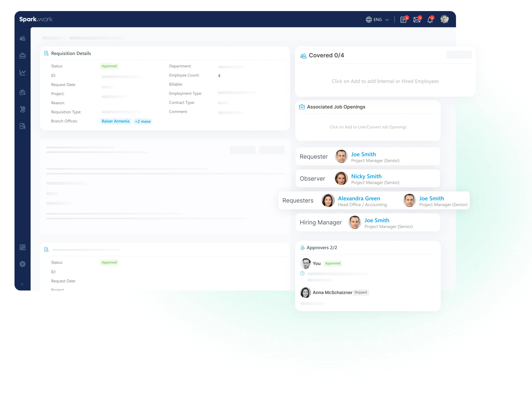Click the Employee Count value 4

click(x=219, y=76)
